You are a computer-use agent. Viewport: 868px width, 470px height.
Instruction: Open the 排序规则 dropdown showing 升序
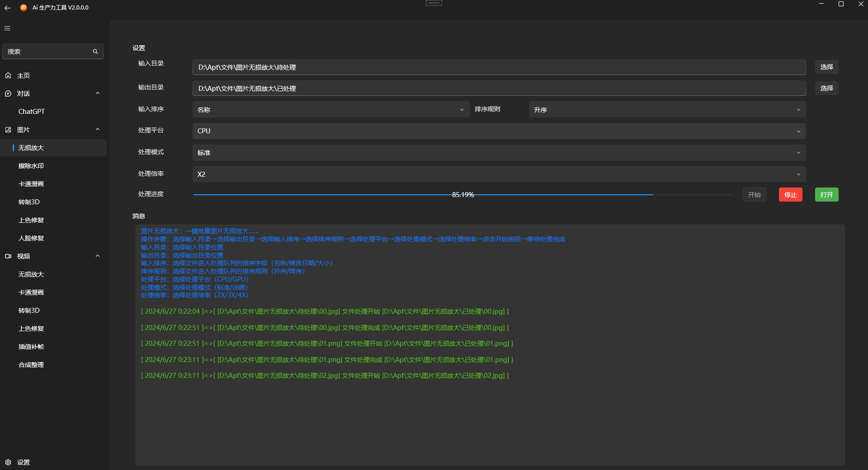point(667,110)
